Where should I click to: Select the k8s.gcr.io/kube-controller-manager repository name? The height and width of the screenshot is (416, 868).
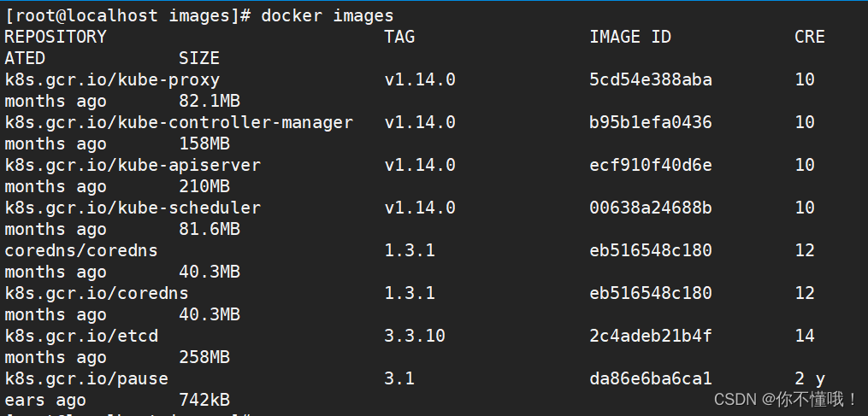coord(179,122)
